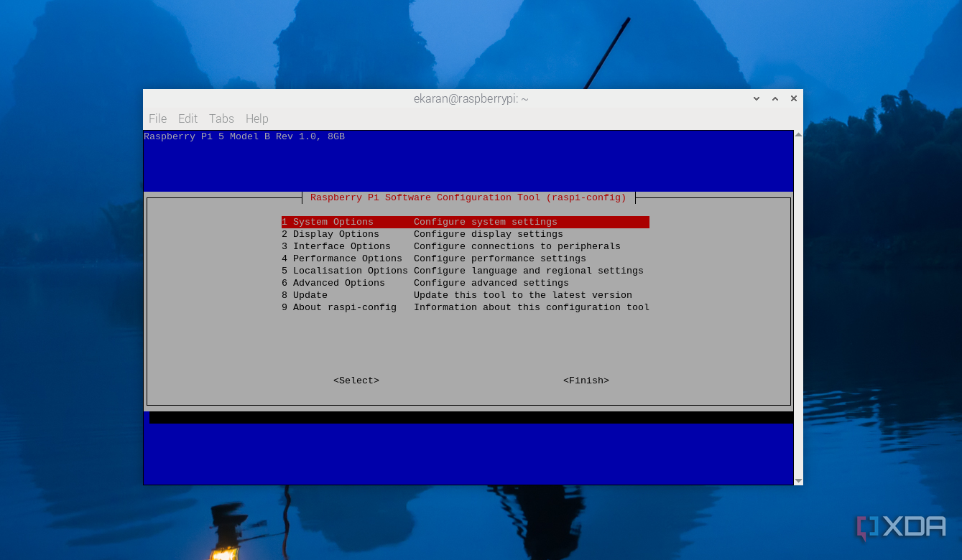Click the <Select> button
962x560 pixels.
[356, 381]
